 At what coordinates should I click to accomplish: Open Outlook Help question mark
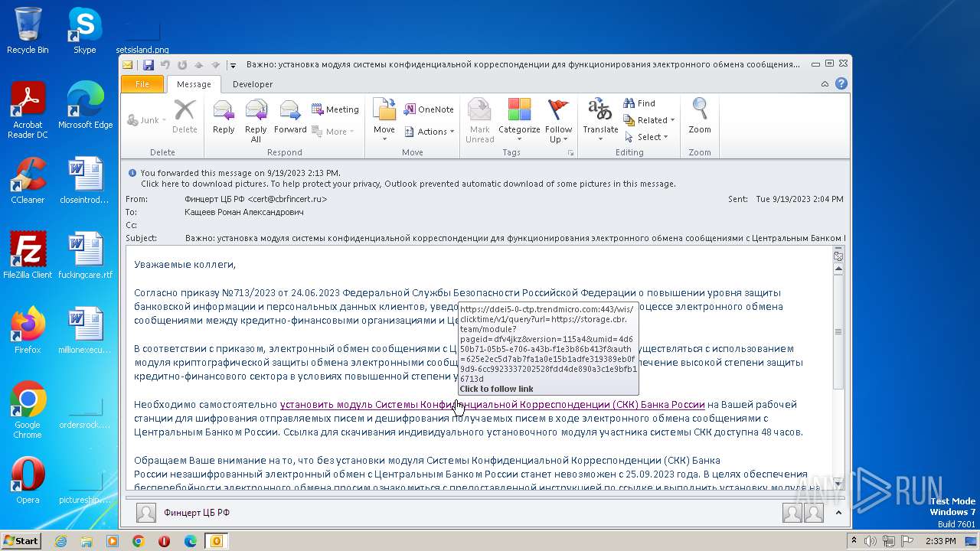click(x=841, y=84)
